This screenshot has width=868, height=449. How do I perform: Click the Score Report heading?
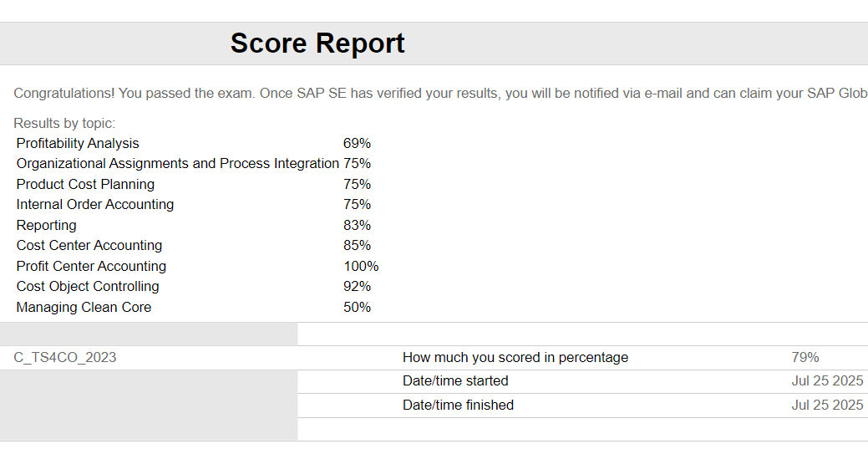coord(317,43)
